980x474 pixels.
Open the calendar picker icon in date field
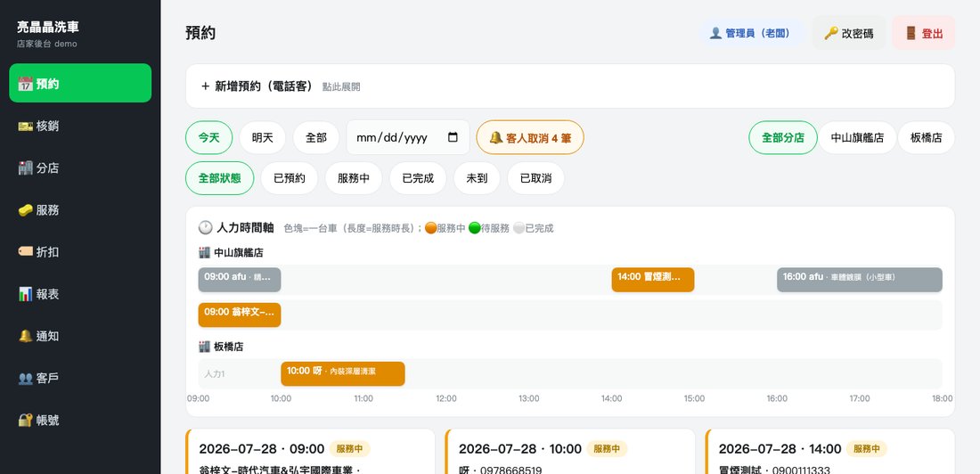(453, 137)
